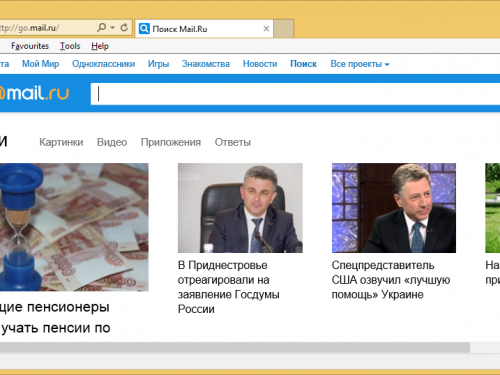The height and width of the screenshot is (375, 500).
Task: Open headline Спецпредставитель США озвучил лучшую помощь
Action: click(x=391, y=280)
